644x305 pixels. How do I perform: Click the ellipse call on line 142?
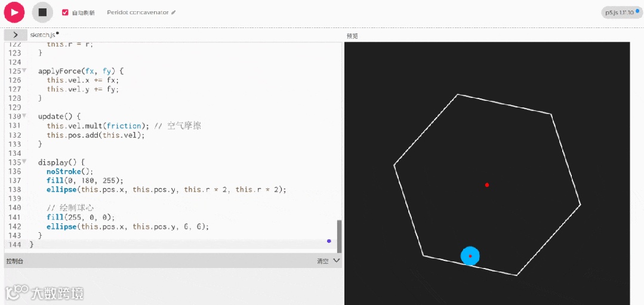(x=128, y=226)
